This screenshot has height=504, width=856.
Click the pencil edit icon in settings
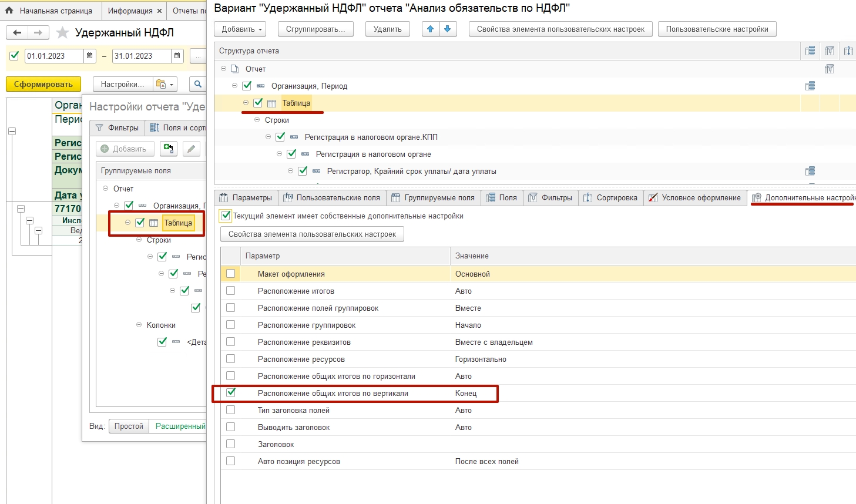click(x=192, y=149)
